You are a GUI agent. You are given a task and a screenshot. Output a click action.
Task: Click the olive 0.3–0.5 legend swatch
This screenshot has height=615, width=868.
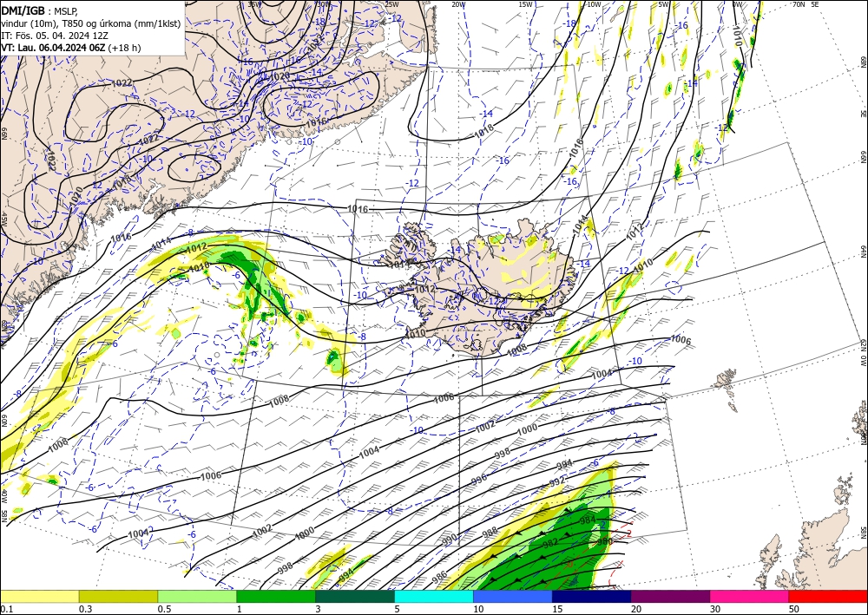[118, 596]
